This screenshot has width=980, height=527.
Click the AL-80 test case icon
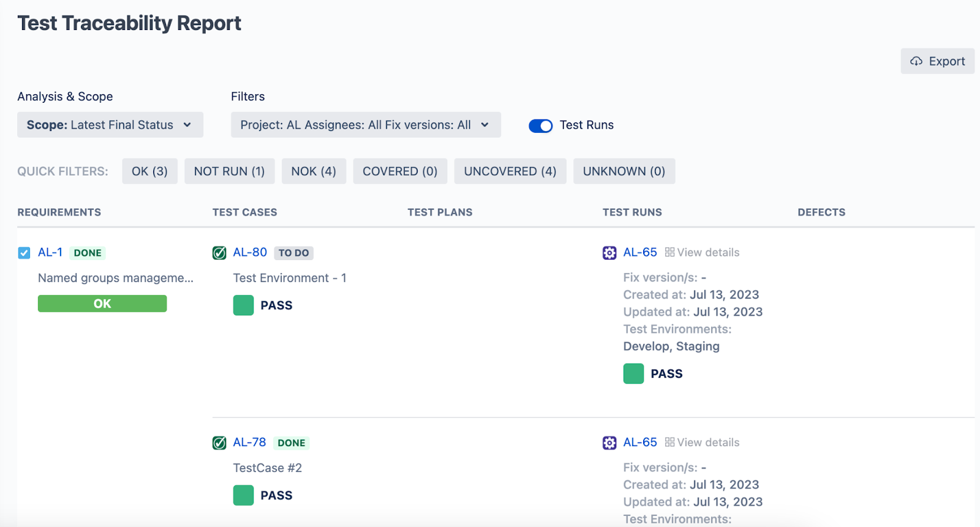(219, 253)
